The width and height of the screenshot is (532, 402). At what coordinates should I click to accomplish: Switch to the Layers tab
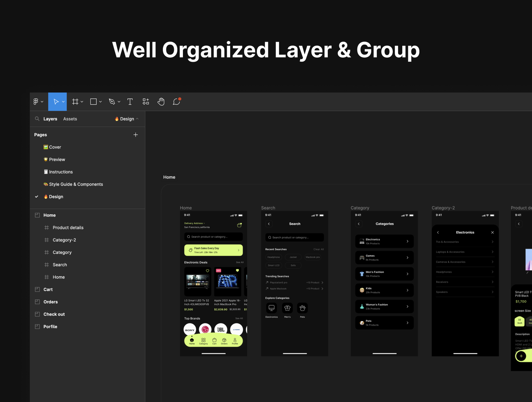click(x=50, y=119)
